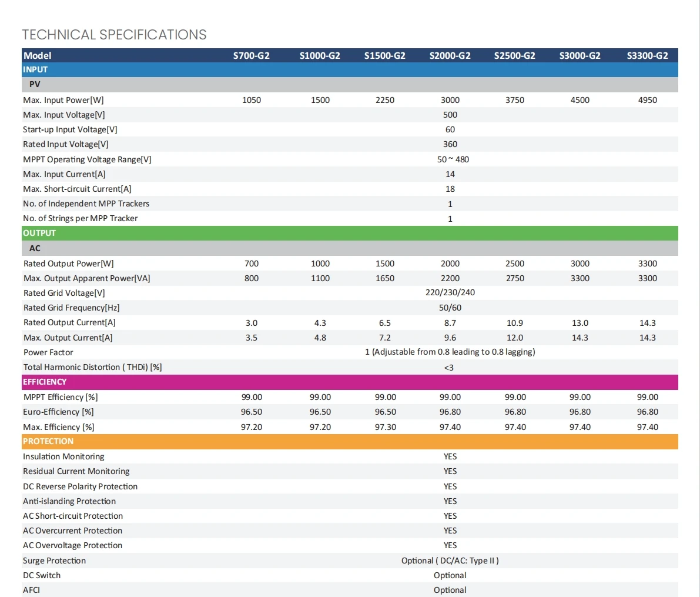Click the green OUTPUT section header
Viewport: 700px width, 597px height.
(x=350, y=233)
